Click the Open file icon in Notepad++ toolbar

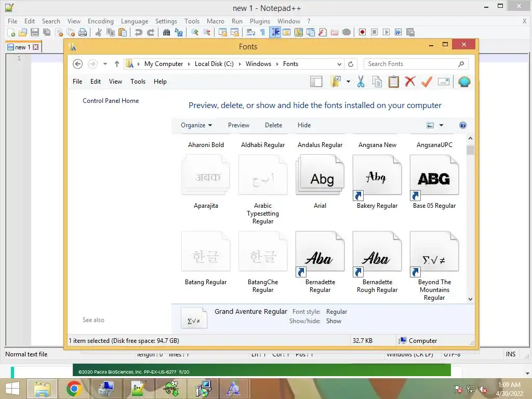coord(23,32)
